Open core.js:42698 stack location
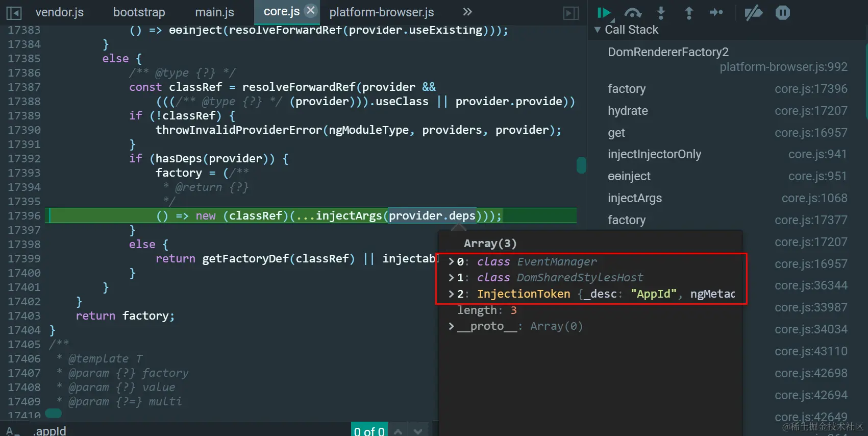The image size is (868, 436). pyautogui.click(x=811, y=373)
